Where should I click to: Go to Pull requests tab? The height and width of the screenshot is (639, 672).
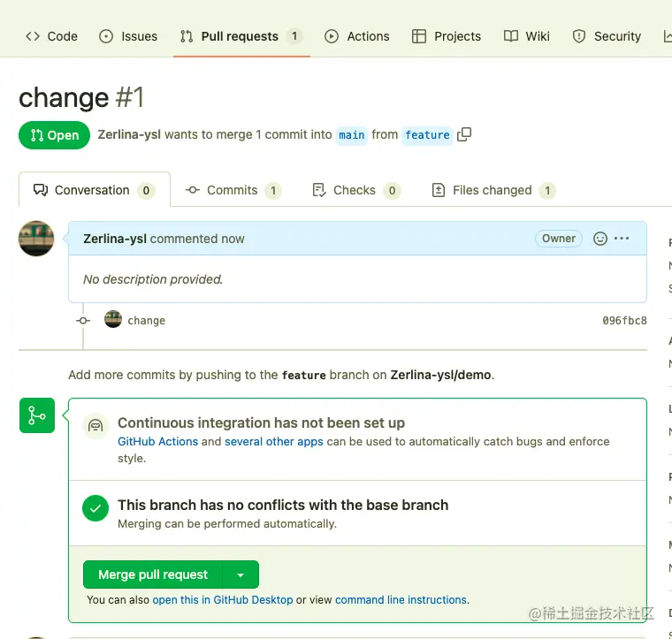(x=241, y=36)
